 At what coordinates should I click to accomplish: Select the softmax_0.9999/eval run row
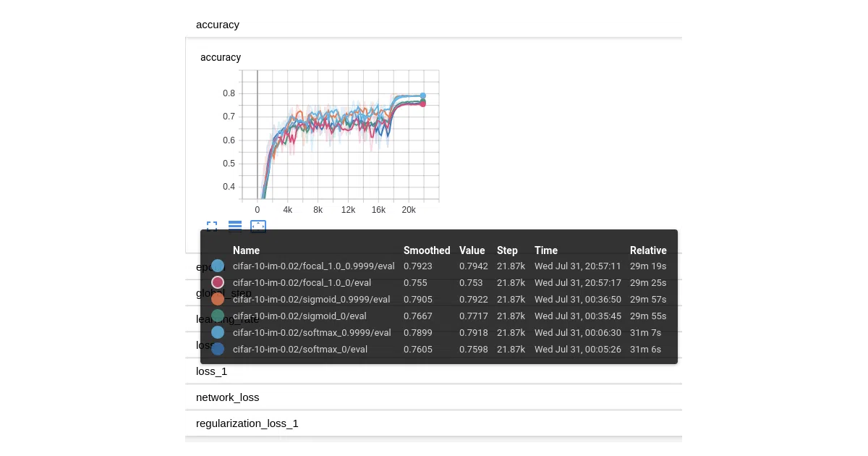coord(439,332)
